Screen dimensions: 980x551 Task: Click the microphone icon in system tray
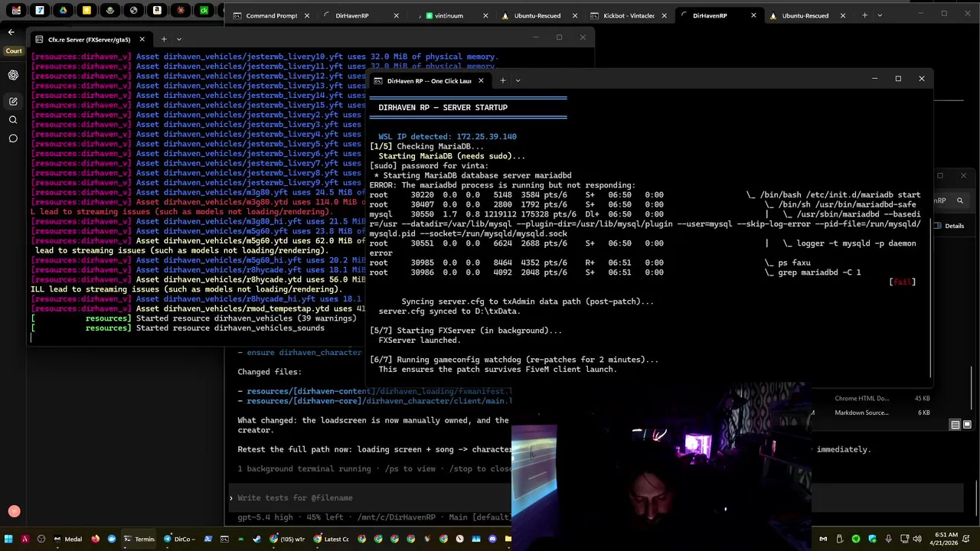pos(888,539)
